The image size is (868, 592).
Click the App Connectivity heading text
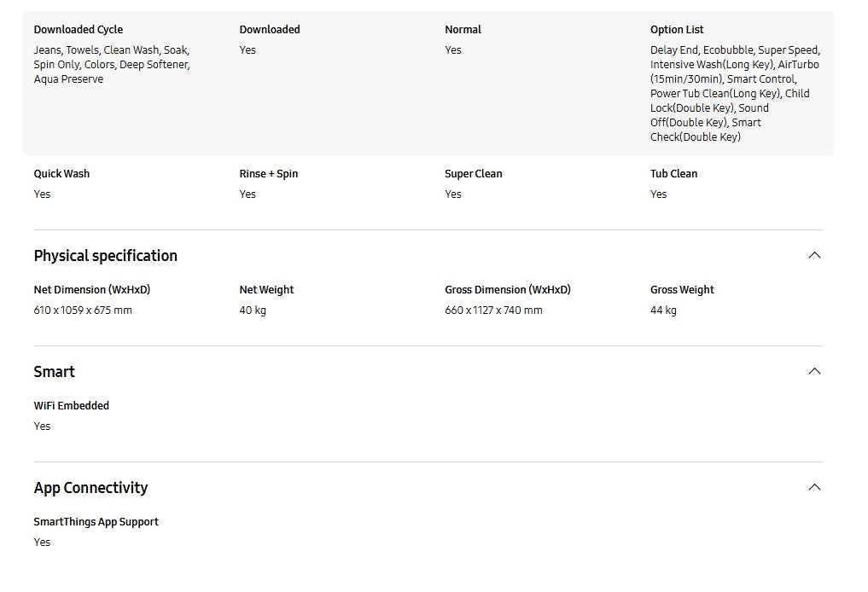90,488
